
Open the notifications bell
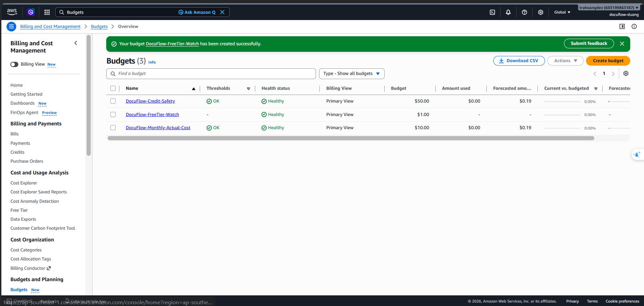click(508, 12)
